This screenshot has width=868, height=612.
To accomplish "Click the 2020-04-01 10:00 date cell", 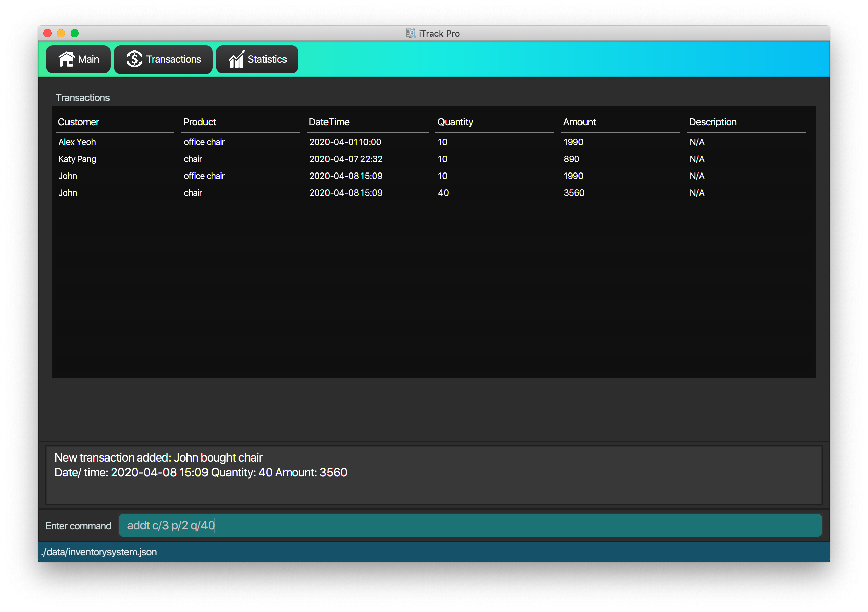I will 345,142.
